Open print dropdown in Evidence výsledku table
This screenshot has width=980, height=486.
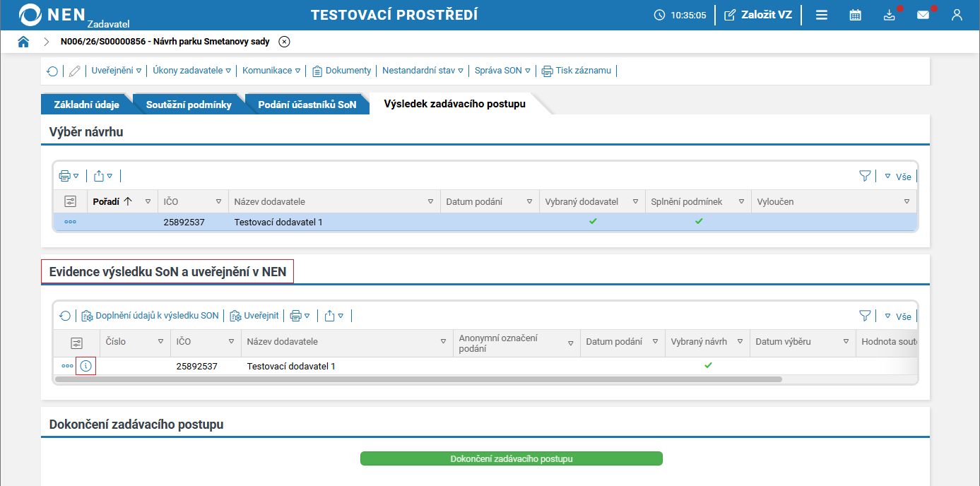click(300, 316)
